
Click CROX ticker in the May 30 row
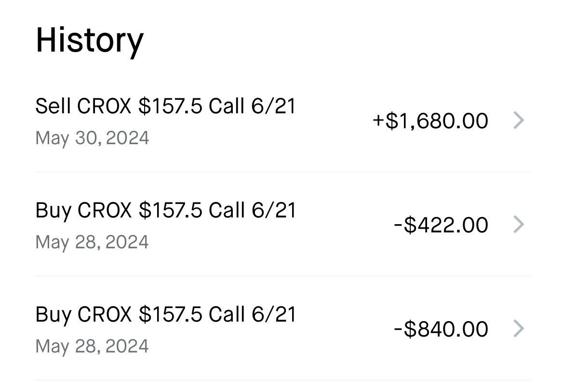click(x=104, y=106)
